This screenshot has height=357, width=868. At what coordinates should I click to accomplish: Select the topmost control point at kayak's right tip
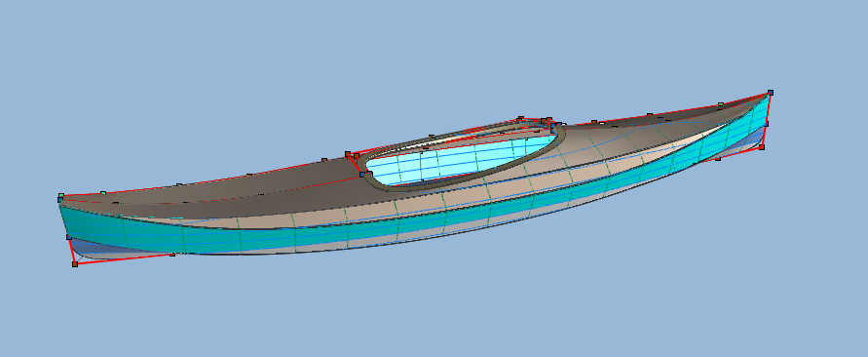pyautogui.click(x=770, y=93)
